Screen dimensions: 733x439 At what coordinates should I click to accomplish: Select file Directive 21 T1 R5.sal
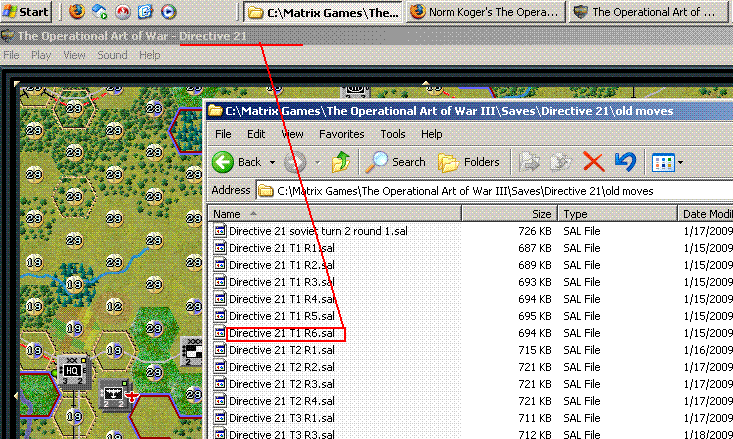[x=281, y=316]
